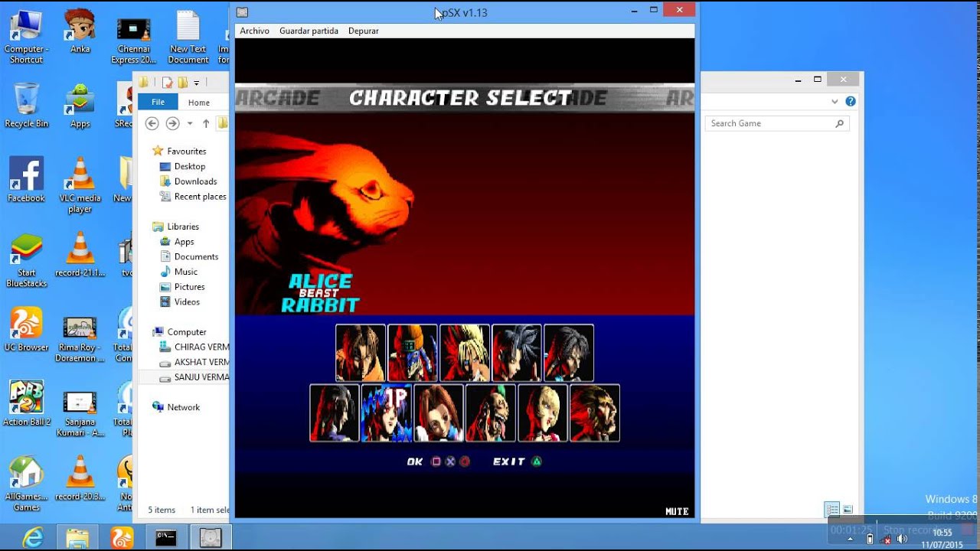Select Desktop in navigation pane
The width and height of the screenshot is (980, 551).
182,166
